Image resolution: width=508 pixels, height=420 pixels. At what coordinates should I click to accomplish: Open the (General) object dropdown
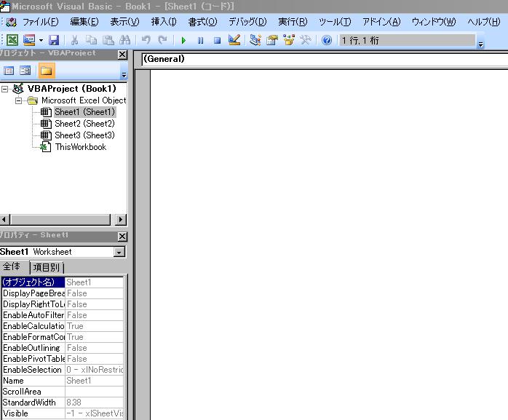[325, 59]
